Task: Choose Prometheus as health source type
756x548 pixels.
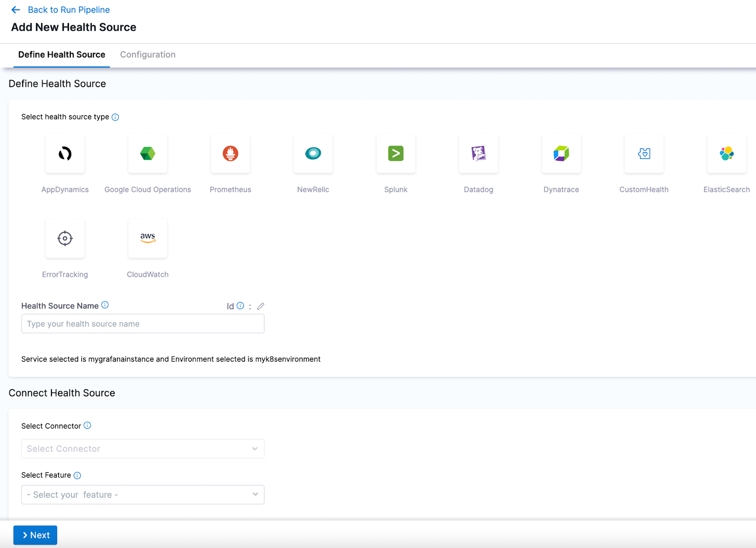Action: [230, 154]
